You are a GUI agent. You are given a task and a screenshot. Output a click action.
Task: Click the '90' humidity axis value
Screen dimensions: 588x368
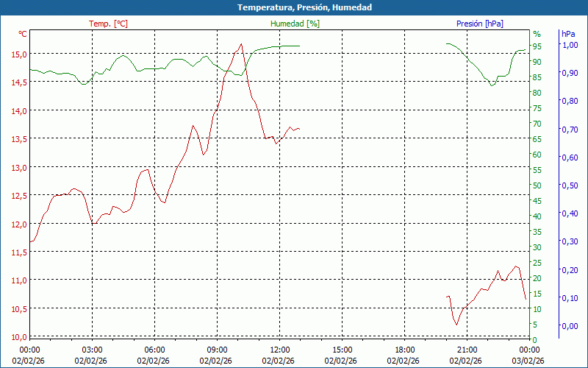click(537, 62)
